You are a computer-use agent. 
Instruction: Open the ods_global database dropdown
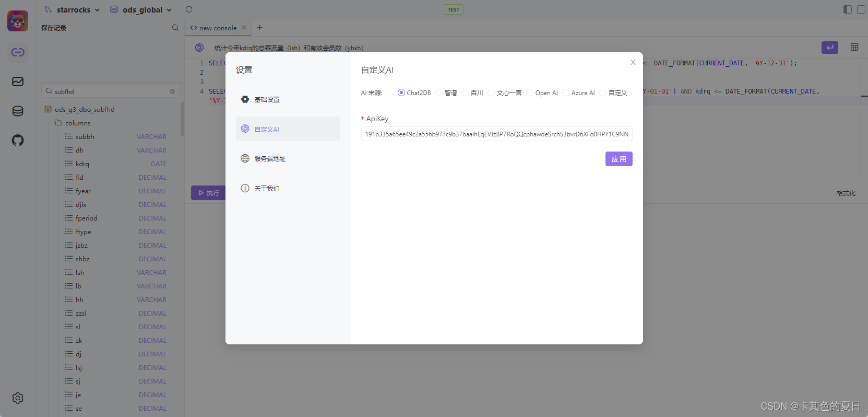tap(141, 9)
